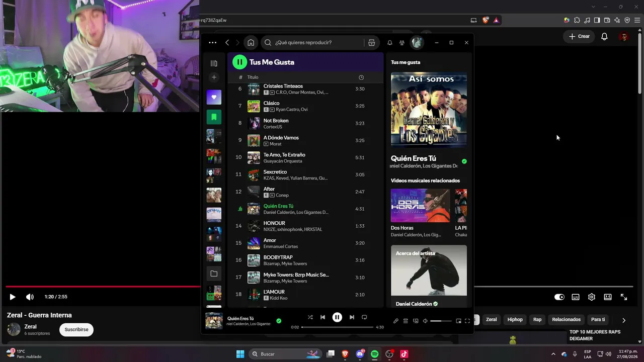The image size is (644, 362).
Task: Open YouTube notifications bell
Action: pyautogui.click(x=604, y=36)
